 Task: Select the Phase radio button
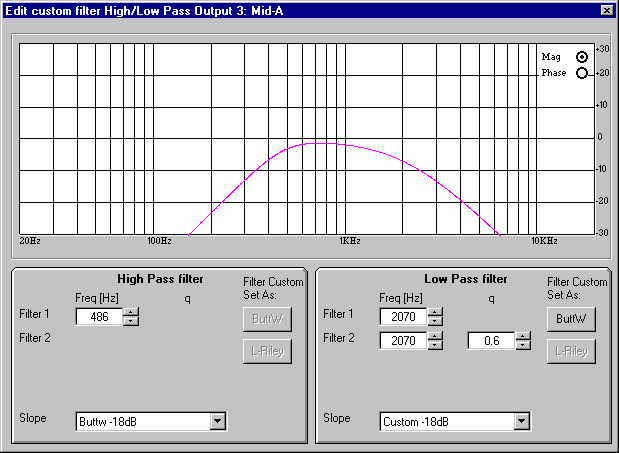pos(581,73)
